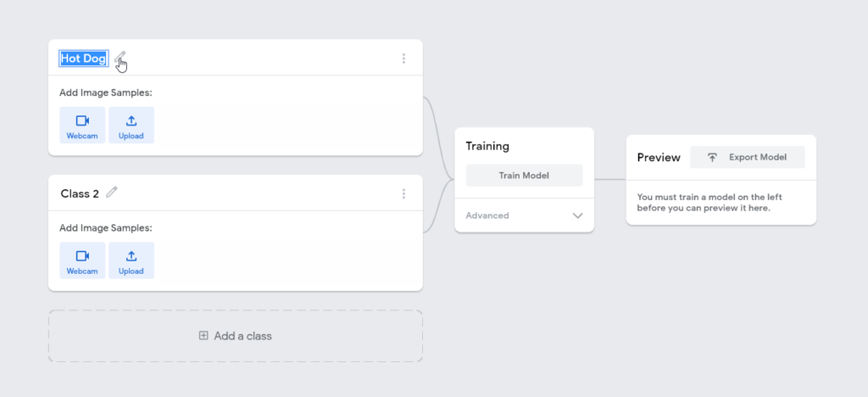This screenshot has height=397, width=868.
Task: Start Webcam capture for Class 2
Action: (82, 260)
